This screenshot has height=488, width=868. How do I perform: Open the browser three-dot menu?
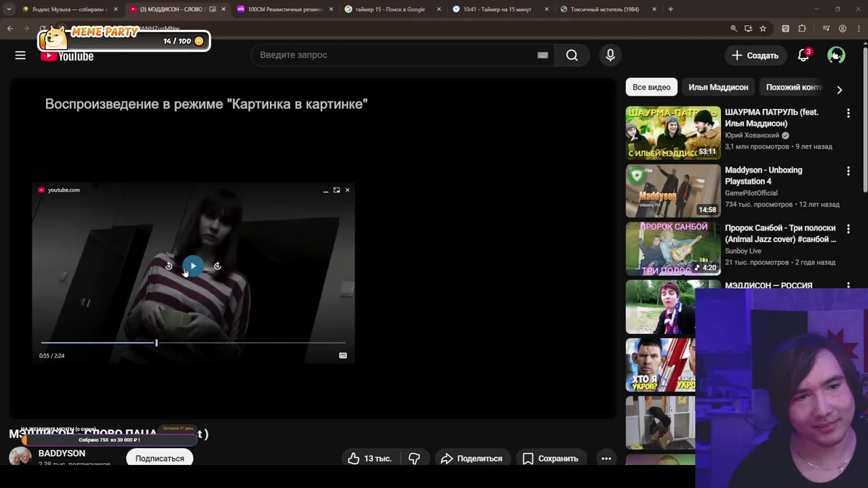pyautogui.click(x=858, y=28)
